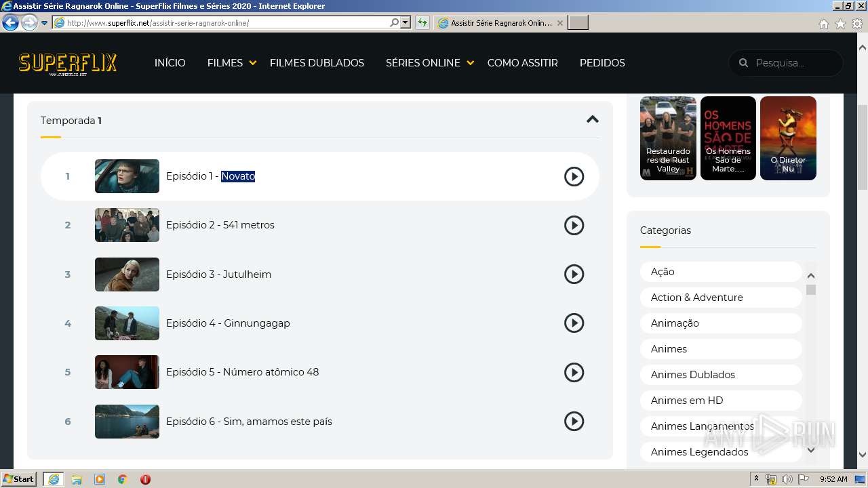Click episode title 'Episódio 4 - Ginnungagap'
868x488 pixels.
[x=228, y=323]
